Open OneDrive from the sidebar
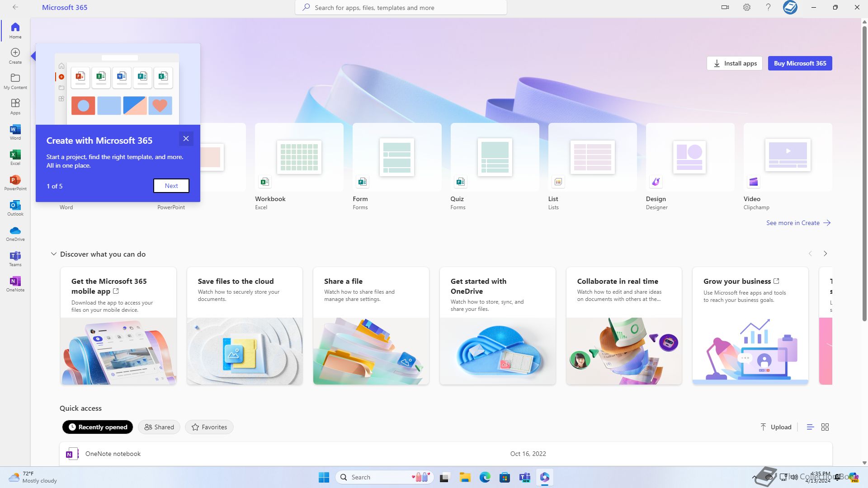The height and width of the screenshot is (488, 868). click(15, 233)
